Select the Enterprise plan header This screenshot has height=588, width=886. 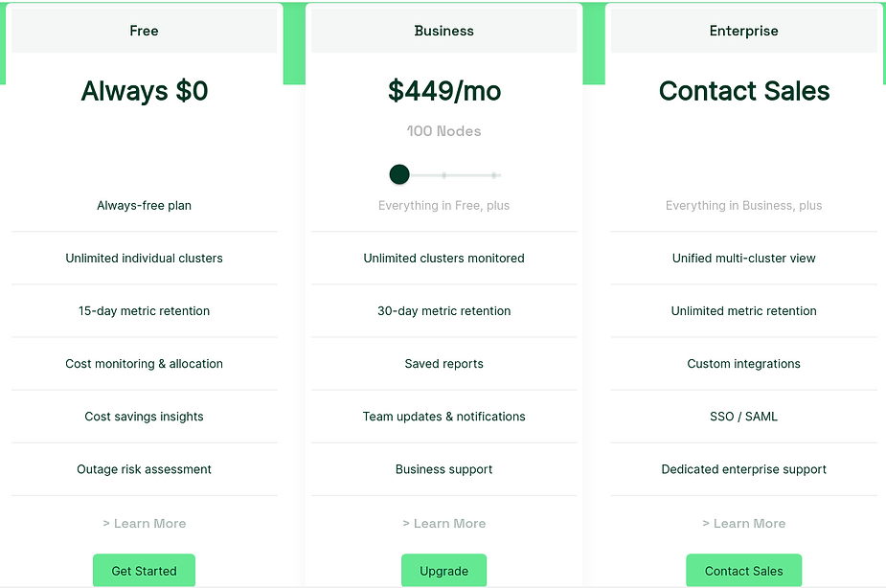tap(743, 31)
